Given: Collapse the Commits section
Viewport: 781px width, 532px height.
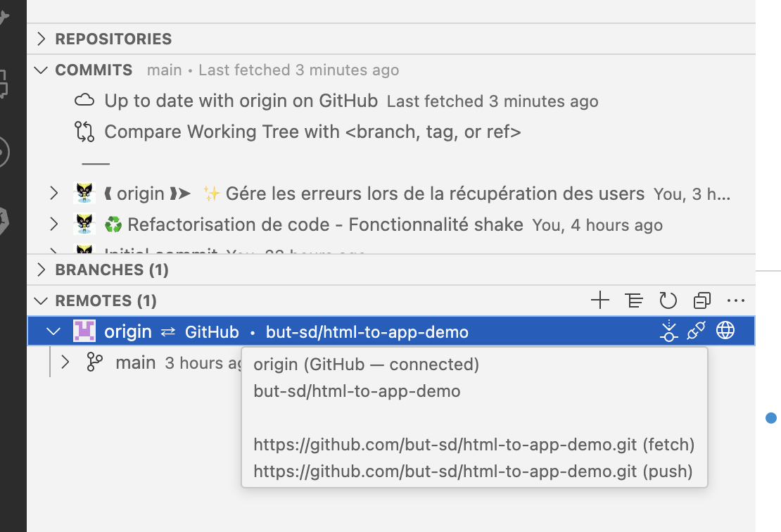Looking at the screenshot, I should [41, 70].
